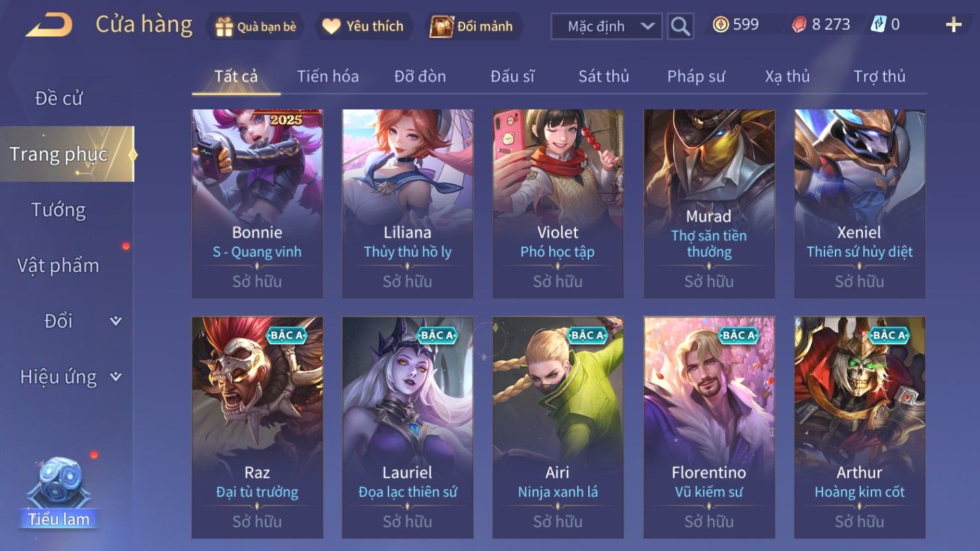The image size is (980, 551).
Task: Tap the red ruby gem icon
Action: point(799,25)
